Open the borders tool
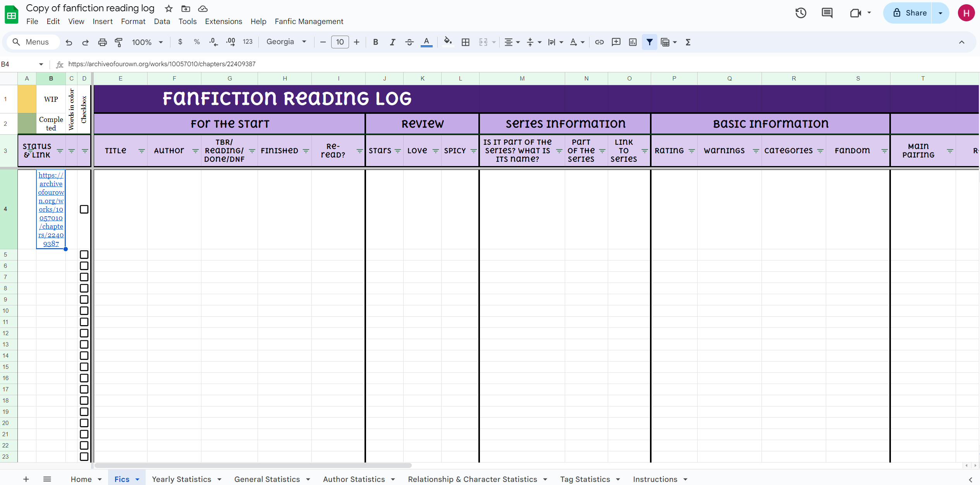 tap(466, 42)
